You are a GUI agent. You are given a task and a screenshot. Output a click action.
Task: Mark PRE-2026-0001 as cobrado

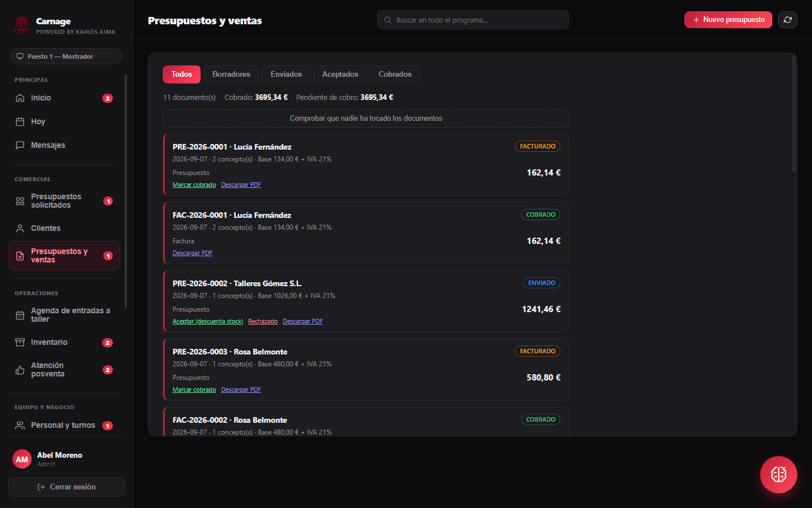pyautogui.click(x=194, y=185)
